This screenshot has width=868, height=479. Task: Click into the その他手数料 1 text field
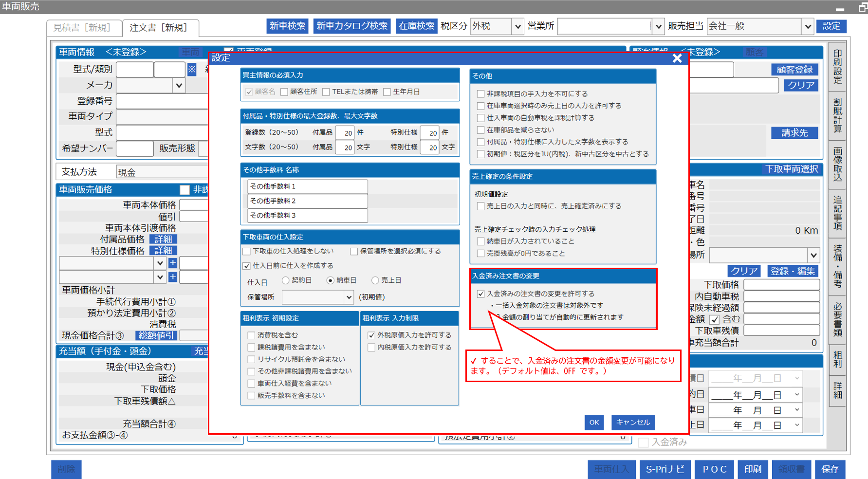click(307, 186)
